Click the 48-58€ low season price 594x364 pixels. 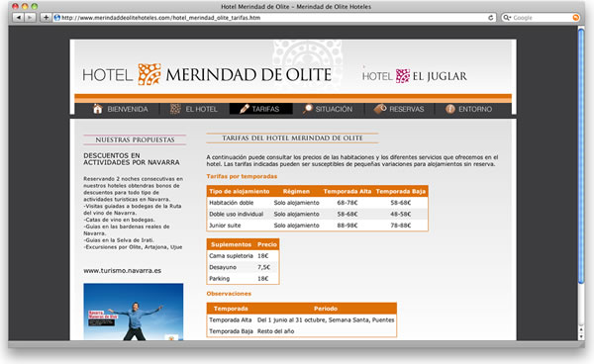pyautogui.click(x=401, y=215)
